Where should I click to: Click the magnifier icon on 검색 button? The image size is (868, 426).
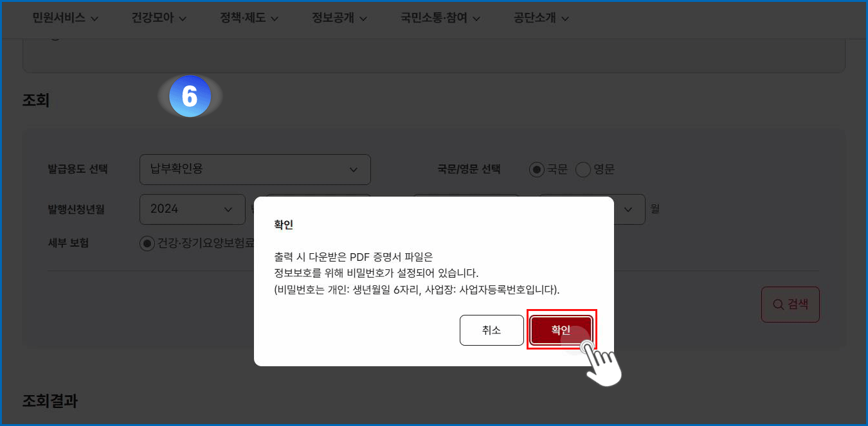778,305
